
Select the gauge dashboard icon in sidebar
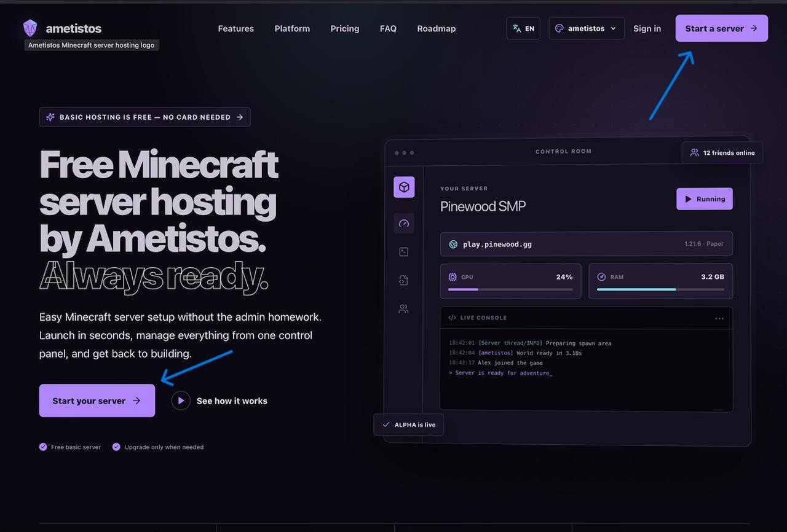point(404,224)
